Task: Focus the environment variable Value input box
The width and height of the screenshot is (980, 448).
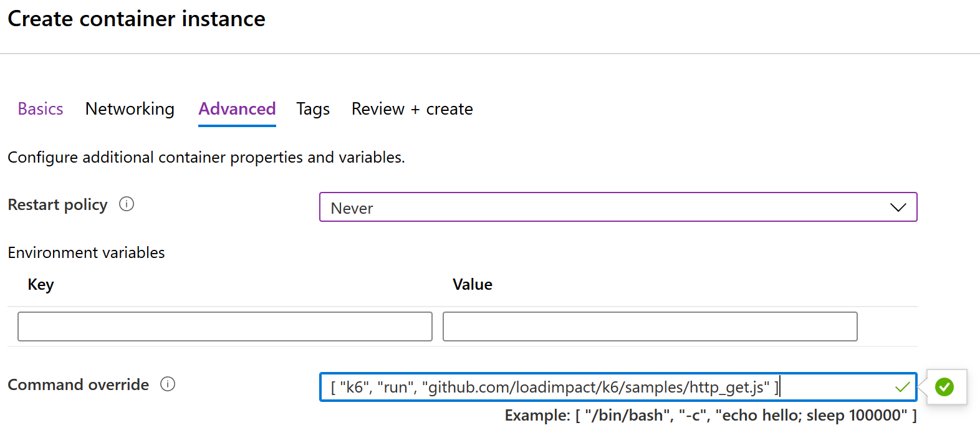Action: coord(650,326)
